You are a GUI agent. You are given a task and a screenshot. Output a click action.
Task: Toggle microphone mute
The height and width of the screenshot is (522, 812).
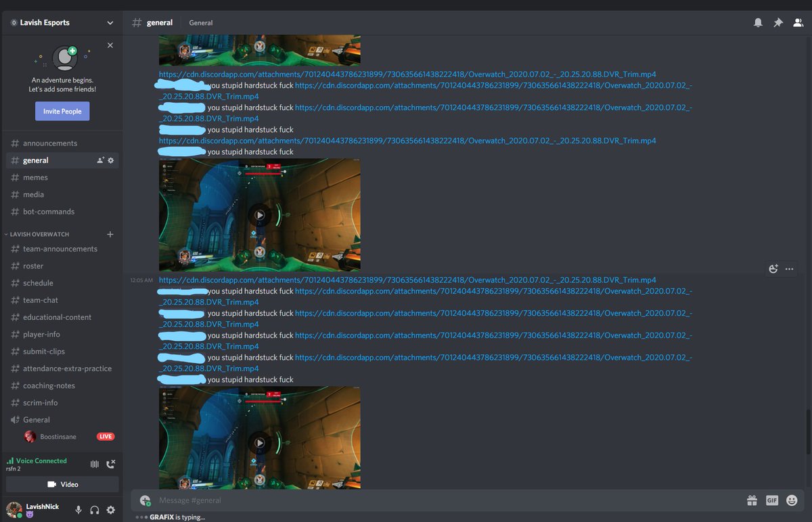78,510
